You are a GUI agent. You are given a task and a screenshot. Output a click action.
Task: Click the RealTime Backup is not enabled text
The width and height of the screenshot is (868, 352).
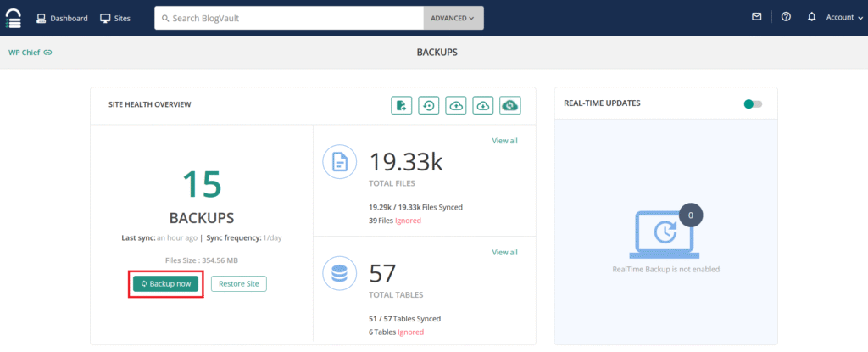[x=666, y=270]
